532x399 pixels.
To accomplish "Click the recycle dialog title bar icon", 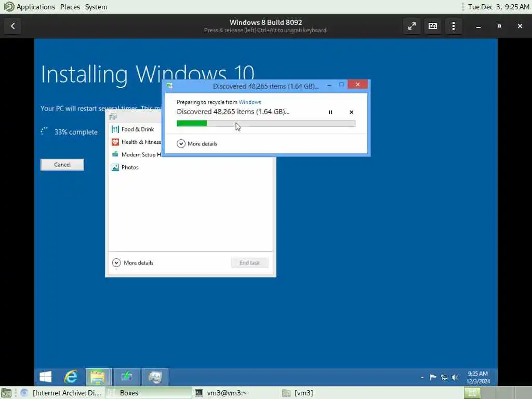I will [x=169, y=86].
